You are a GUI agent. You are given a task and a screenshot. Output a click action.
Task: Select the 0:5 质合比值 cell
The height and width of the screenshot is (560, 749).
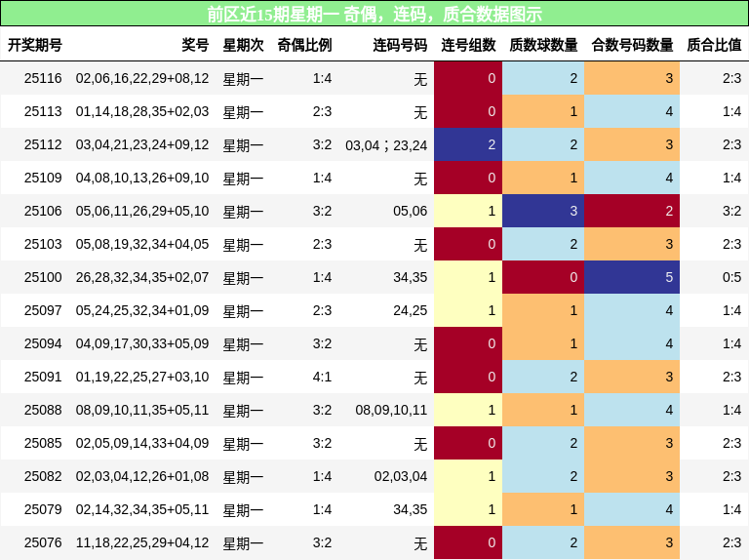[731, 277]
